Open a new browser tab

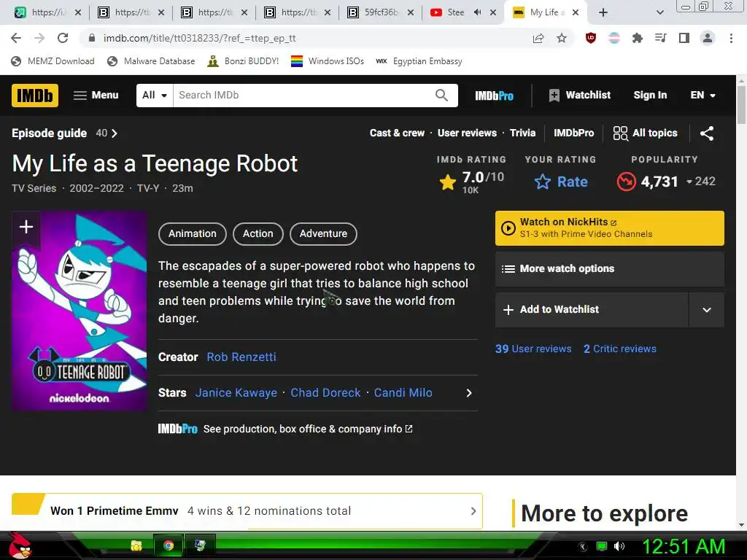pyautogui.click(x=603, y=13)
